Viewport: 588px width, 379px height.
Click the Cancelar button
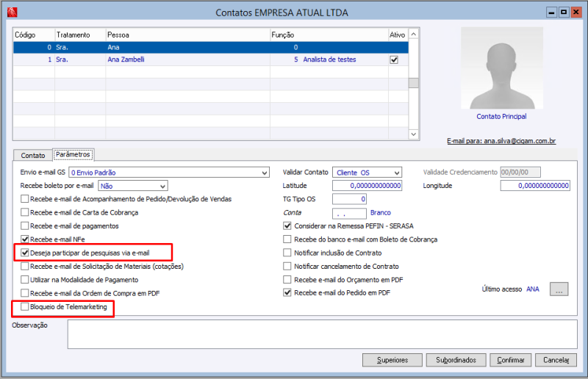[556, 360]
